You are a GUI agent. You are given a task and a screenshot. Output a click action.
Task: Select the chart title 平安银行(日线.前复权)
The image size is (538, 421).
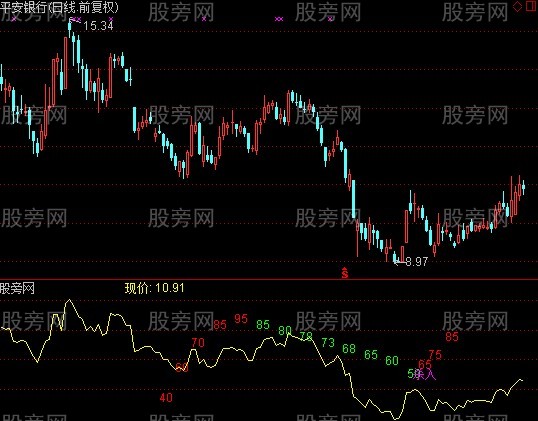59,7
